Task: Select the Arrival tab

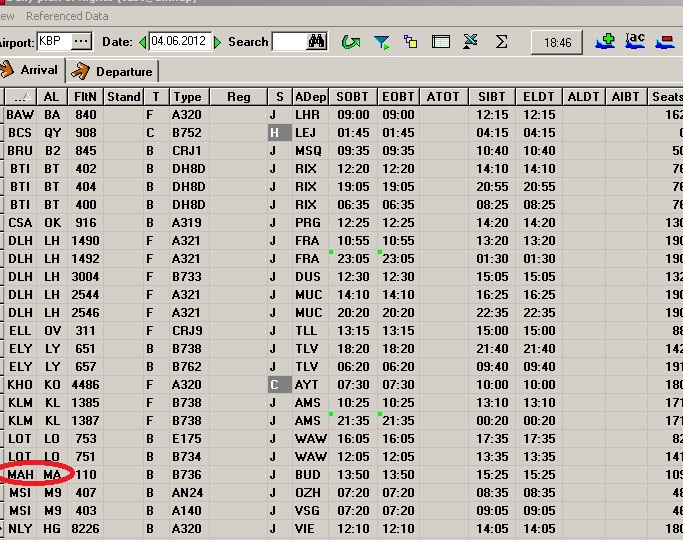Action: (30, 71)
